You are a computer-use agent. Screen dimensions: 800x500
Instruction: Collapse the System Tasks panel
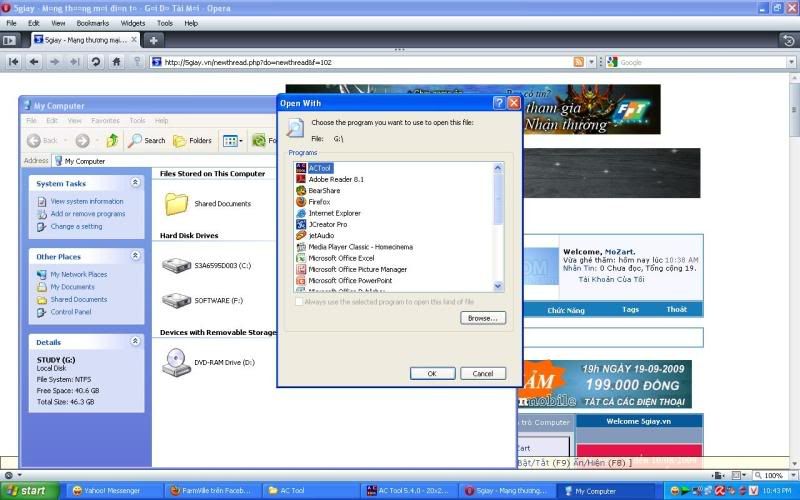(x=135, y=183)
